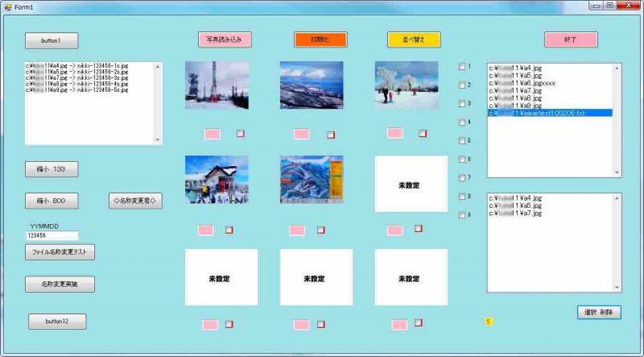Click the snow-covered trees skier thumbnail
The width and height of the screenshot is (644, 357).
[x=407, y=85]
